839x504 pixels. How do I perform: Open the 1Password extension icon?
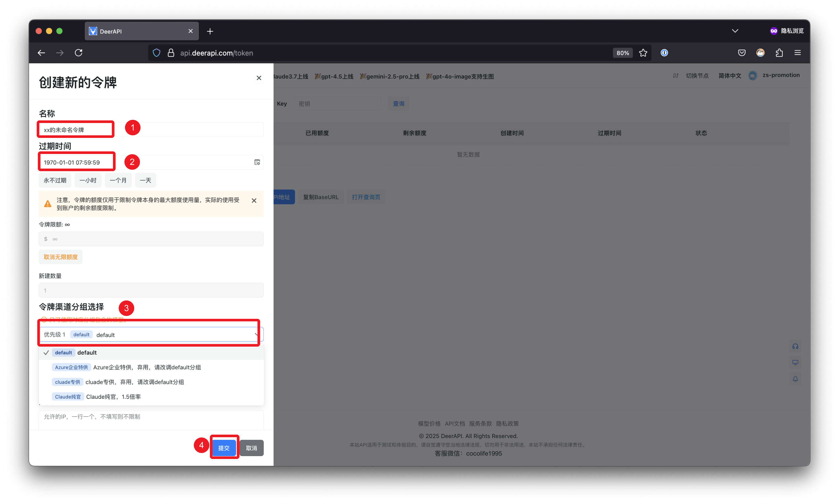(x=664, y=53)
